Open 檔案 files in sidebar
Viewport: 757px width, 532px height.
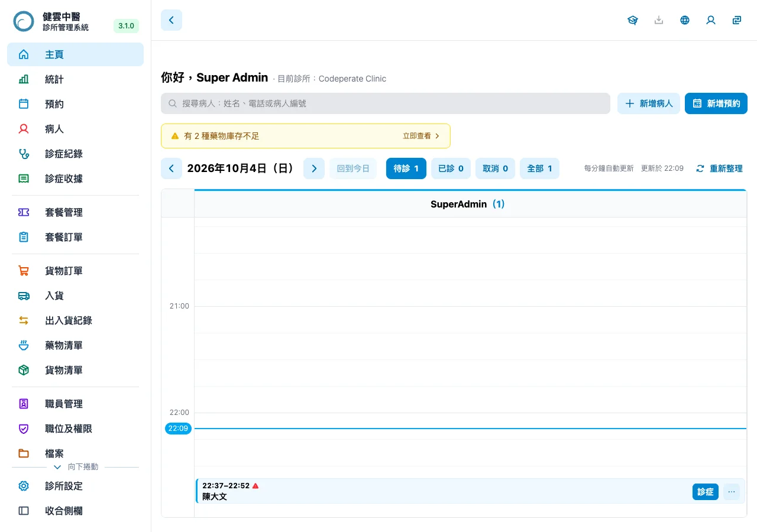click(x=75, y=453)
